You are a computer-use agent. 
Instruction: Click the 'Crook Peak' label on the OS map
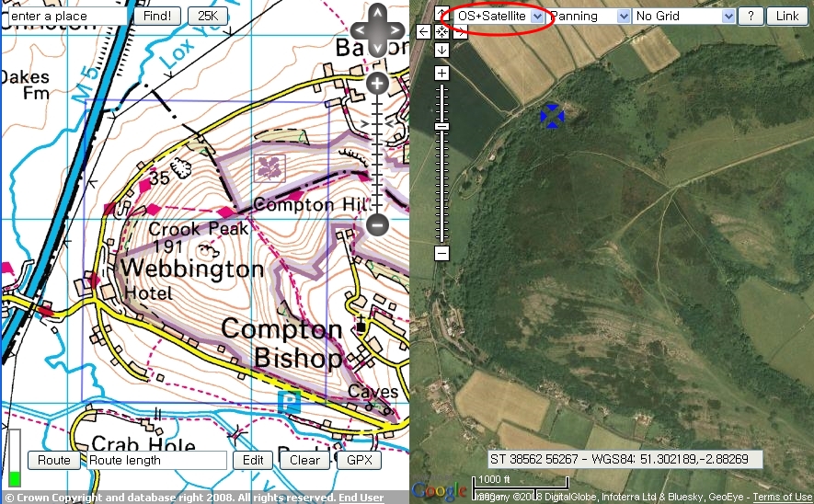click(199, 228)
